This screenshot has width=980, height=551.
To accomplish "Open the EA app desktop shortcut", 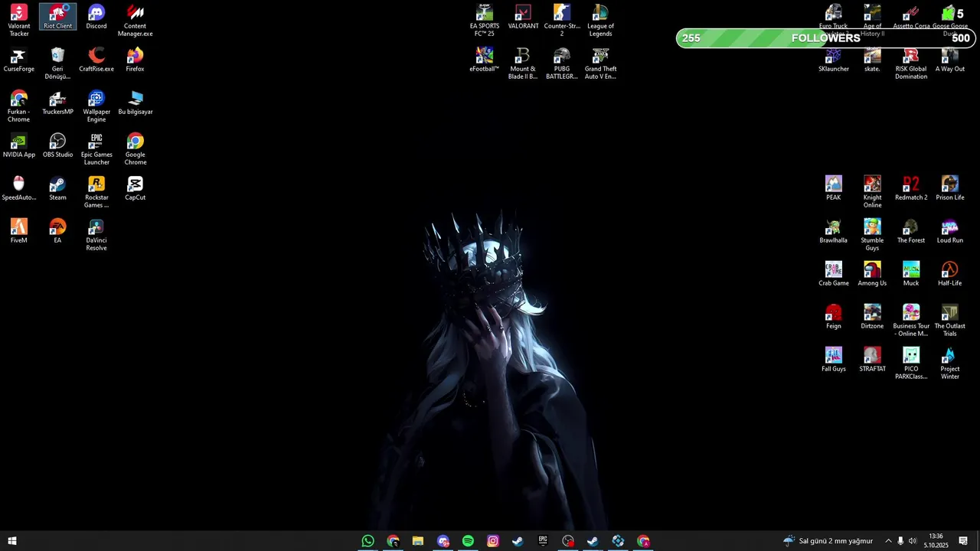I will tap(57, 231).
